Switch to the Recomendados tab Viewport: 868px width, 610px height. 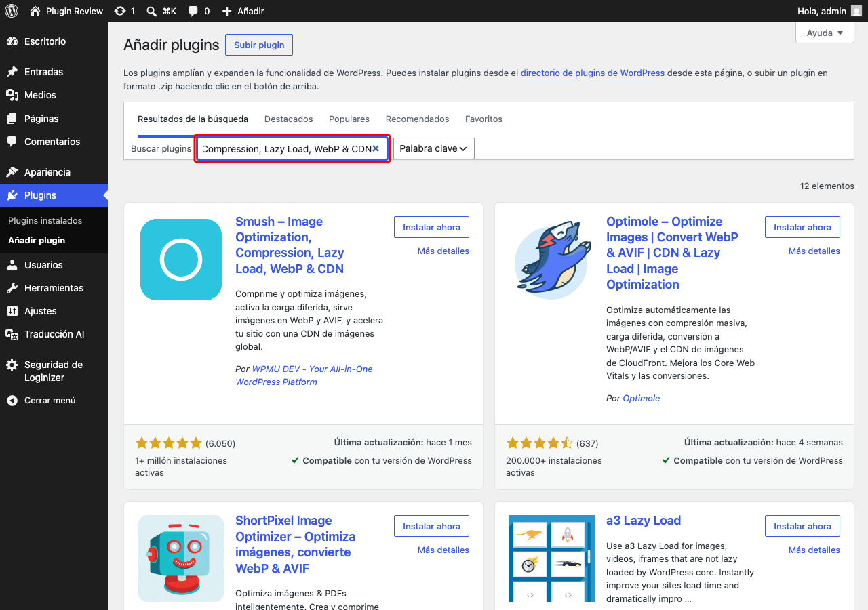pyautogui.click(x=418, y=119)
